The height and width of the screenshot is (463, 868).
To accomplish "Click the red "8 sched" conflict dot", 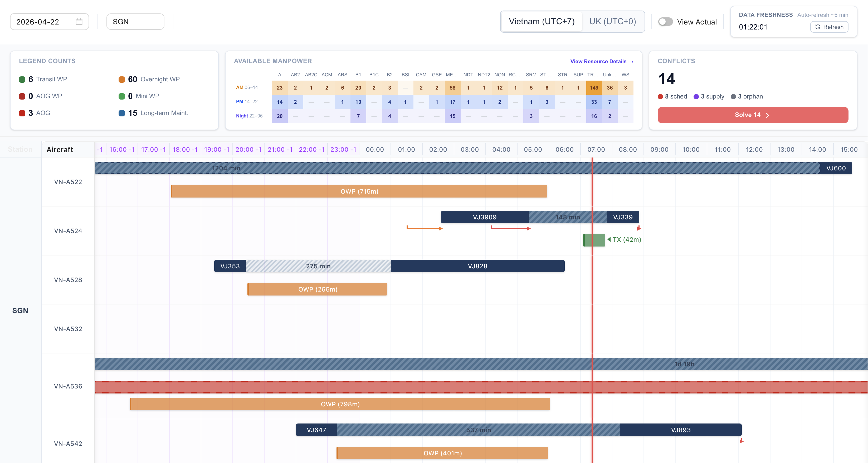I will point(660,96).
